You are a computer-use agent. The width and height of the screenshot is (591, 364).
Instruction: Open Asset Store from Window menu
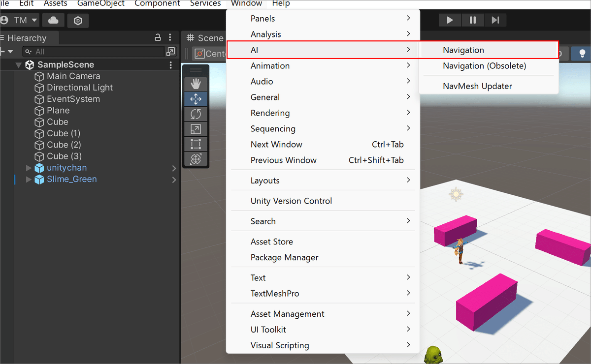(323, 242)
